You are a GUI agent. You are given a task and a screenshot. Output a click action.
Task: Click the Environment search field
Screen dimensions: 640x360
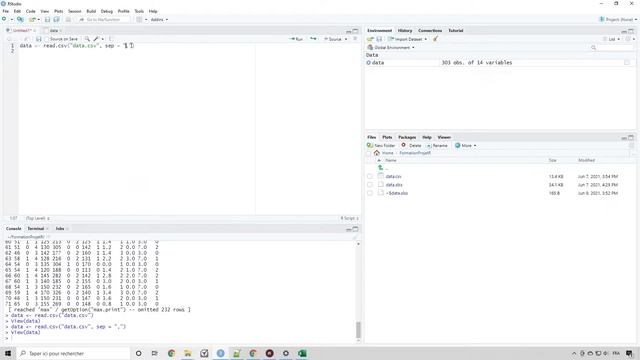(x=611, y=47)
